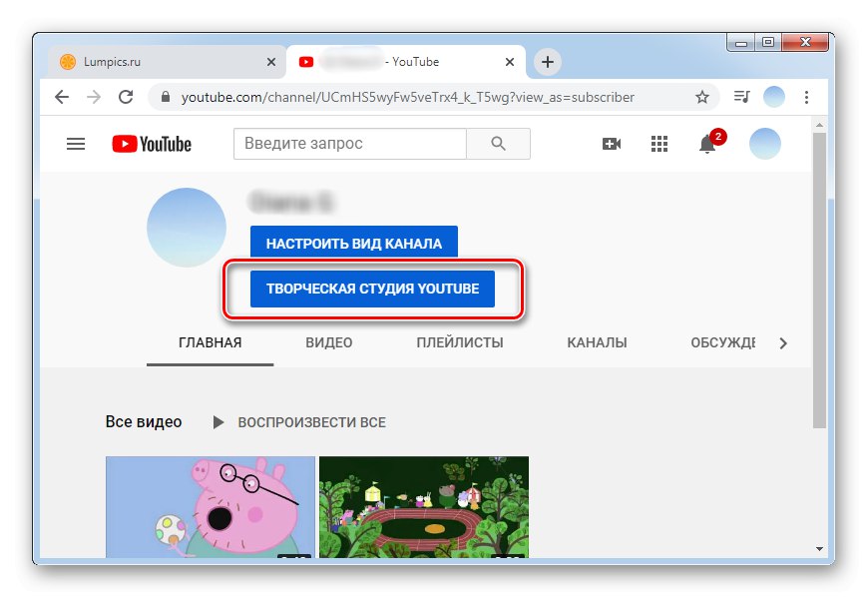Screen dimensions: 868x598
Task: Open the running track cartoon thumbnail
Action: [x=424, y=506]
